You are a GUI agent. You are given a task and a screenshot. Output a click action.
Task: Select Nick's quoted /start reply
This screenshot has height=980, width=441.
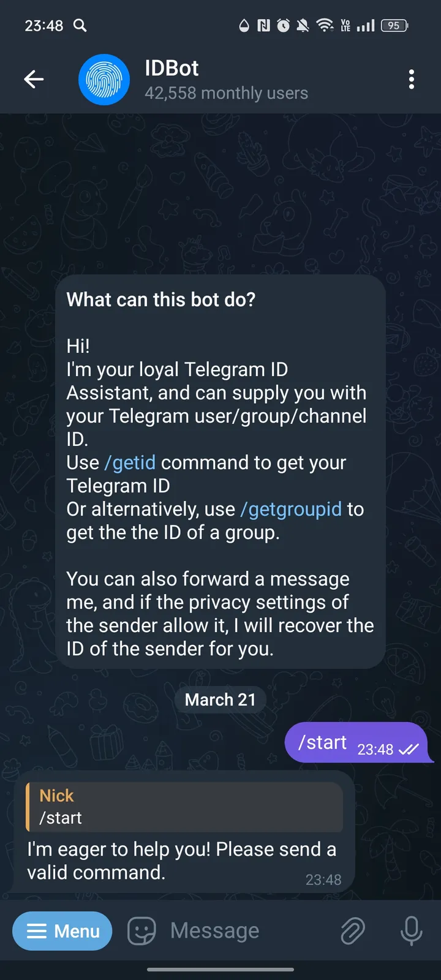[x=184, y=807]
